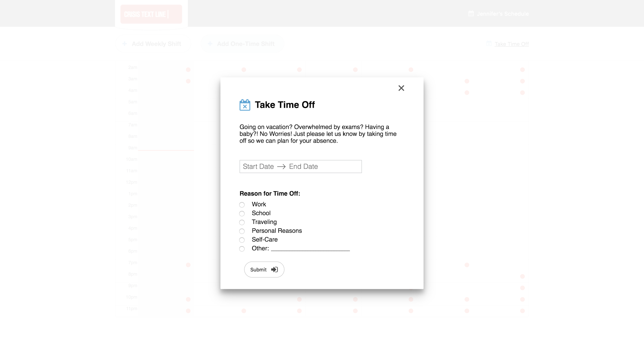Image resolution: width=644 pixels, height=348 pixels.
Task: Close the Take Time Off dialog
Action: [x=401, y=88]
